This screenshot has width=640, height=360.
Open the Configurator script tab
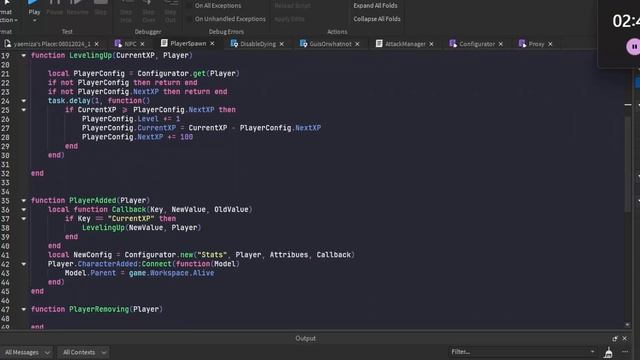(477, 44)
